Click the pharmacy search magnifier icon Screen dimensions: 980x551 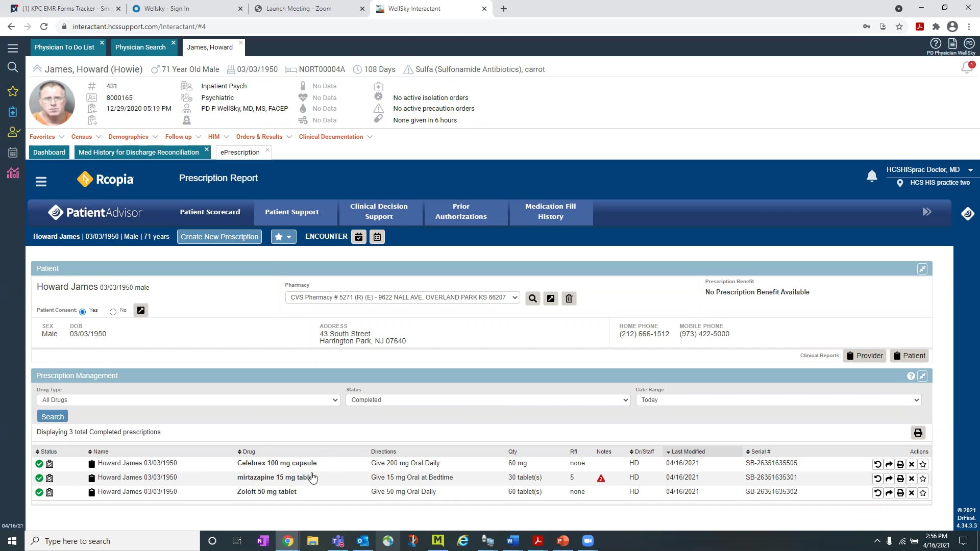click(x=532, y=298)
